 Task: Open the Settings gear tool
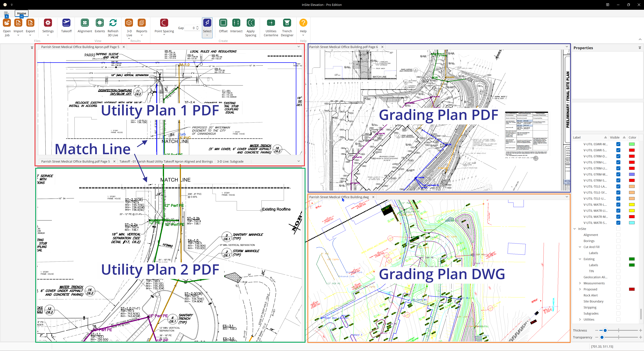(48, 23)
